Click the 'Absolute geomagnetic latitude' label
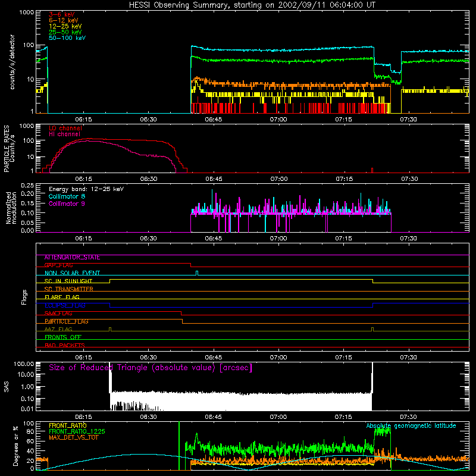The image size is (476, 476). point(411,426)
